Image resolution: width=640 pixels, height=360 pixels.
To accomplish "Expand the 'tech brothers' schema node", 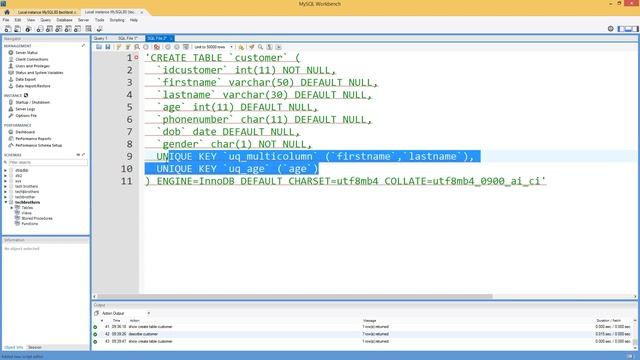I will pyautogui.click(x=5, y=187).
